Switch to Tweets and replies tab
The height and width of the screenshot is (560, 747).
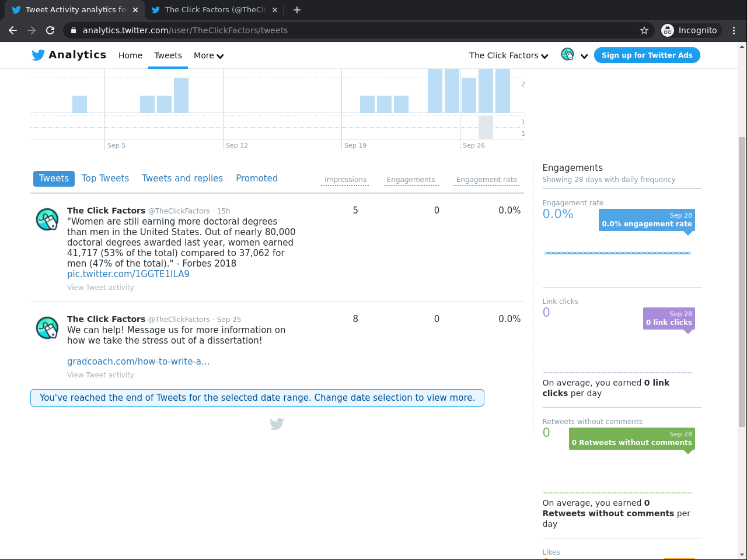point(182,178)
